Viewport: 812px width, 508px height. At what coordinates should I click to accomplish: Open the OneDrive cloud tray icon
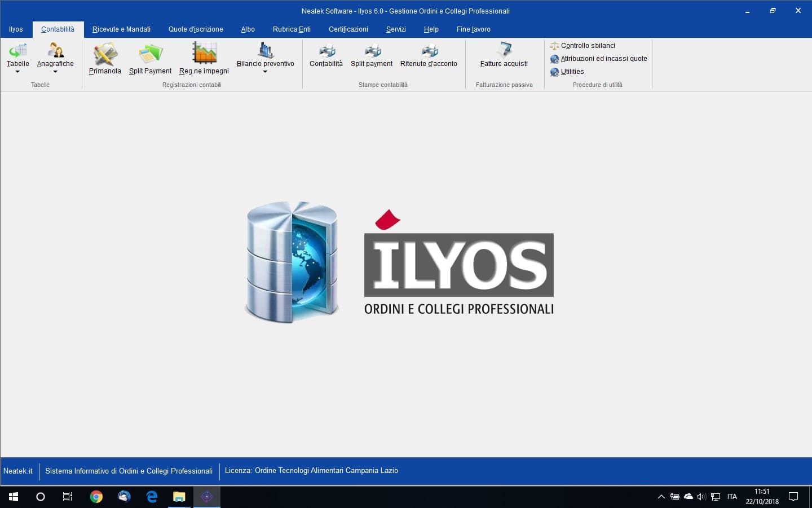click(689, 497)
